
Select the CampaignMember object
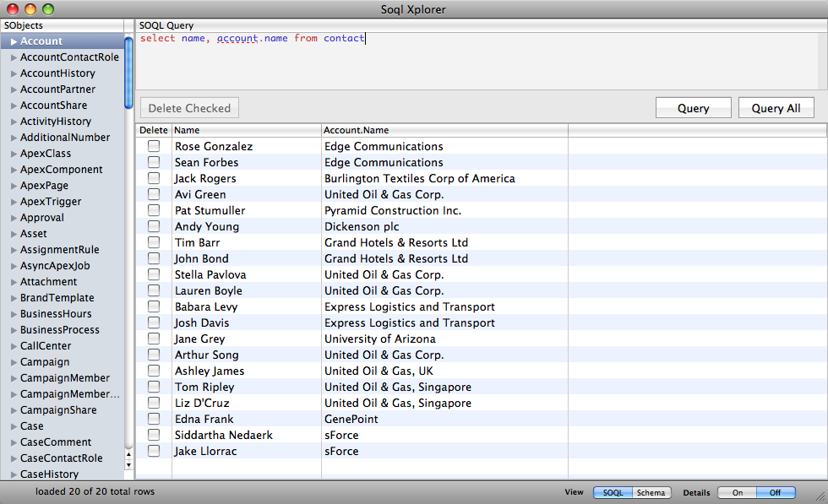65,378
